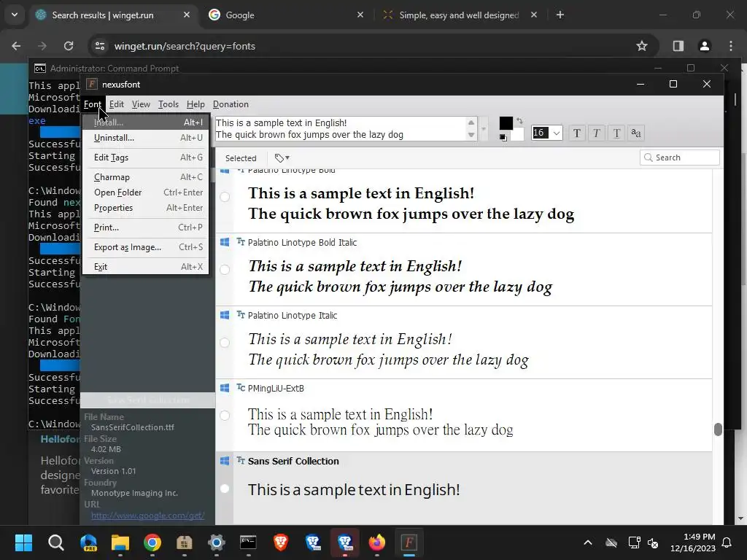This screenshot has width=747, height=560.
Task: Click the nexusfont title bar app icon
Action: [92, 85]
